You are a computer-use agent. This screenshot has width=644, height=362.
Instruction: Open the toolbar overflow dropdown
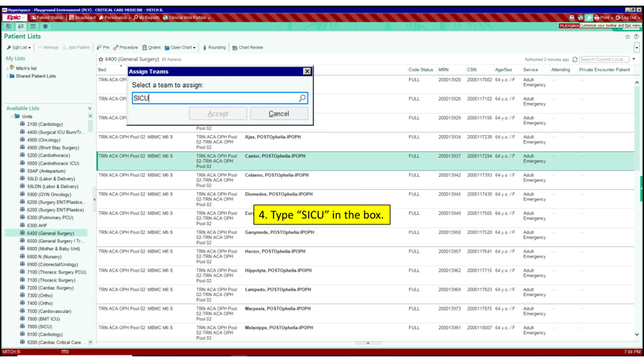coord(637,47)
